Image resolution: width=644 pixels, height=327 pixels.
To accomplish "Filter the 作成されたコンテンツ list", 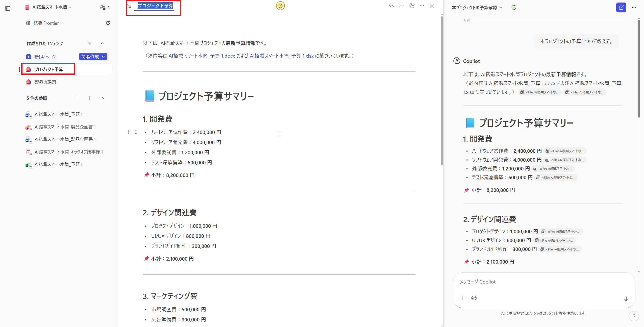I will [x=90, y=43].
